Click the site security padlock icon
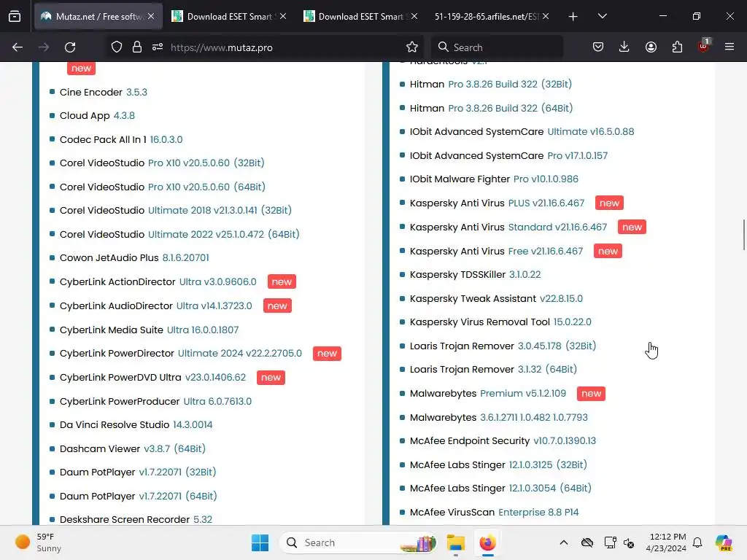The height and width of the screenshot is (560, 747). [137, 47]
